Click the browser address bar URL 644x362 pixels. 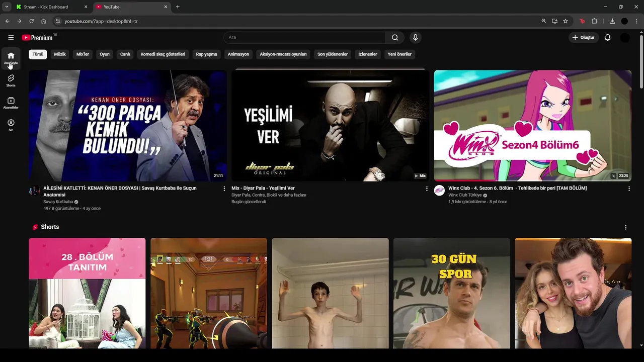pyautogui.click(x=101, y=21)
